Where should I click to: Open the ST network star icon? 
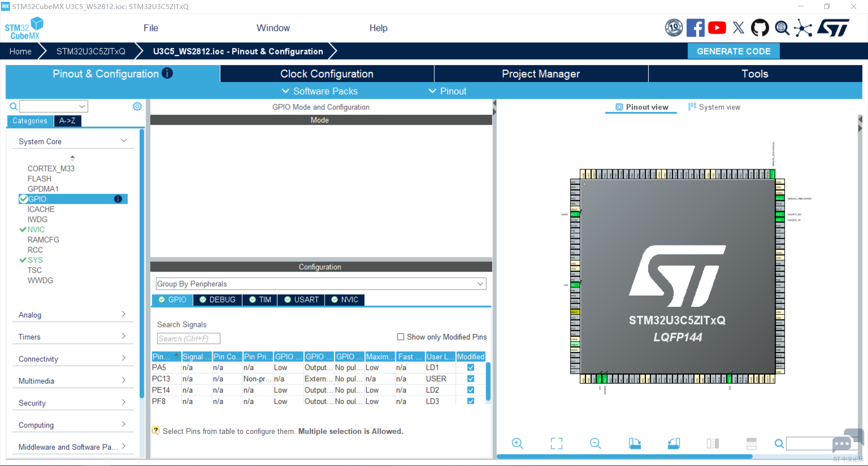803,28
